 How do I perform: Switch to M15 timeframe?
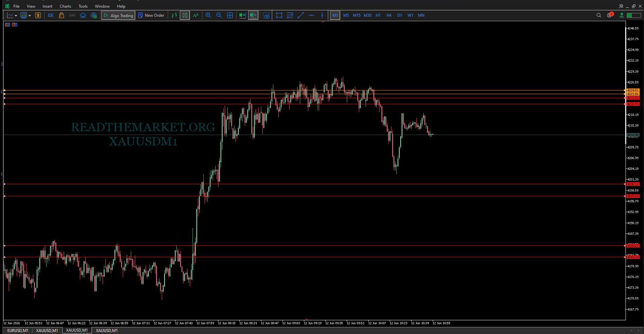coord(357,15)
